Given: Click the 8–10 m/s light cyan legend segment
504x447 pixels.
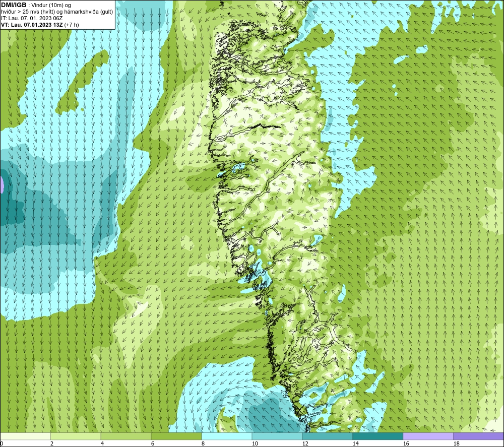Looking at the screenshot, I should click(227, 436).
